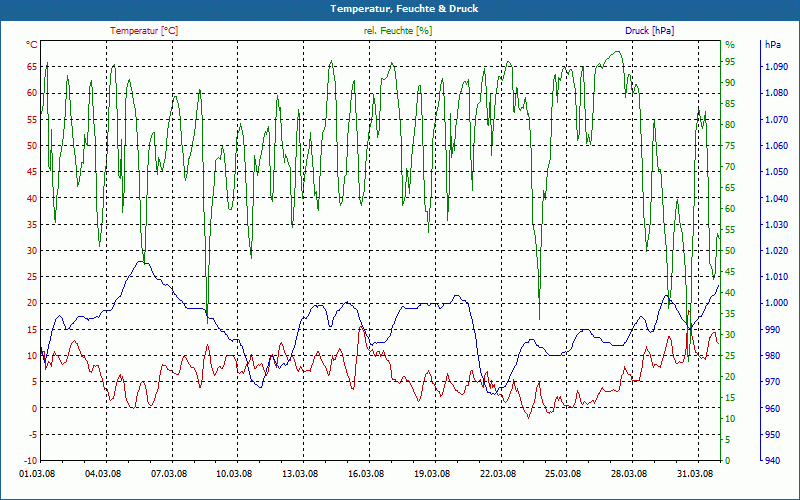800x500 pixels.
Task: Click the date label '10.03.08'
Action: pos(235,473)
